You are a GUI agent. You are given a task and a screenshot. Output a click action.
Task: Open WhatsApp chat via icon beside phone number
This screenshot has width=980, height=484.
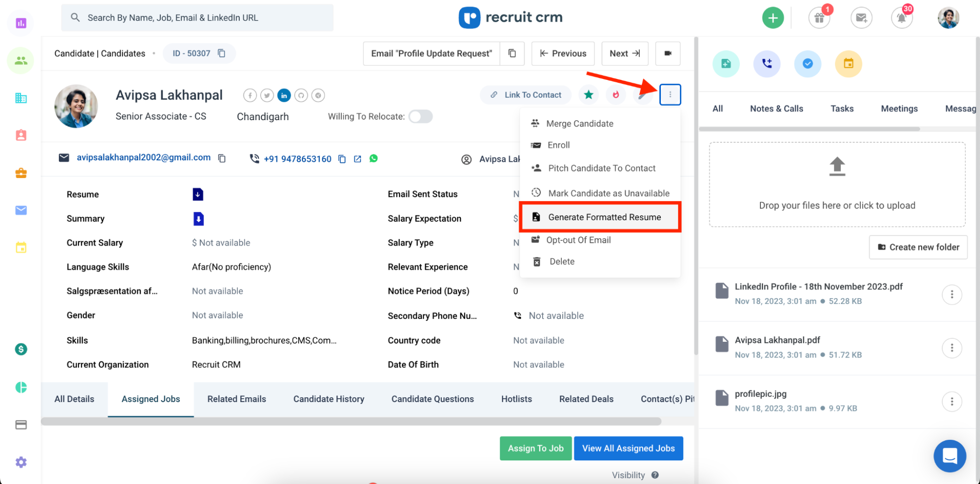point(374,158)
